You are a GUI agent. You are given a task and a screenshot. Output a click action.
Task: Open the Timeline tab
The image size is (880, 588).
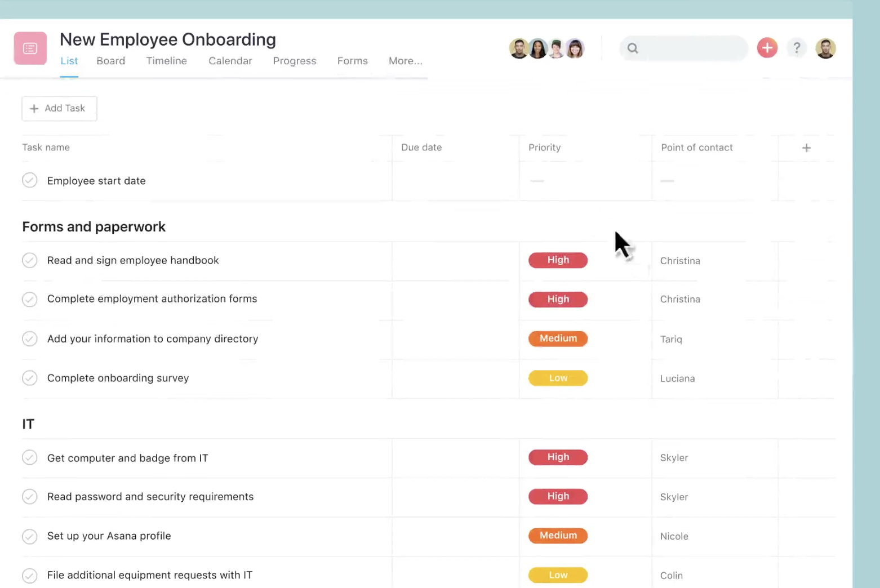pyautogui.click(x=166, y=61)
